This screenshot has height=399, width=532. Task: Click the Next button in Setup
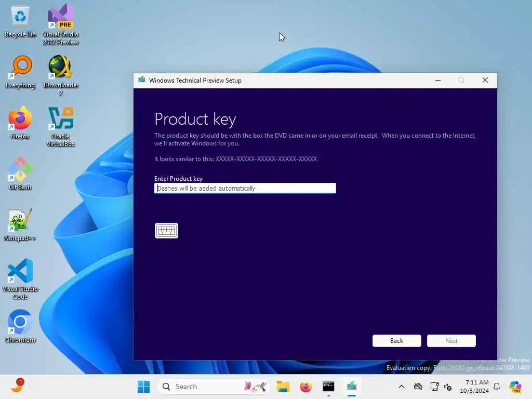pyautogui.click(x=451, y=341)
